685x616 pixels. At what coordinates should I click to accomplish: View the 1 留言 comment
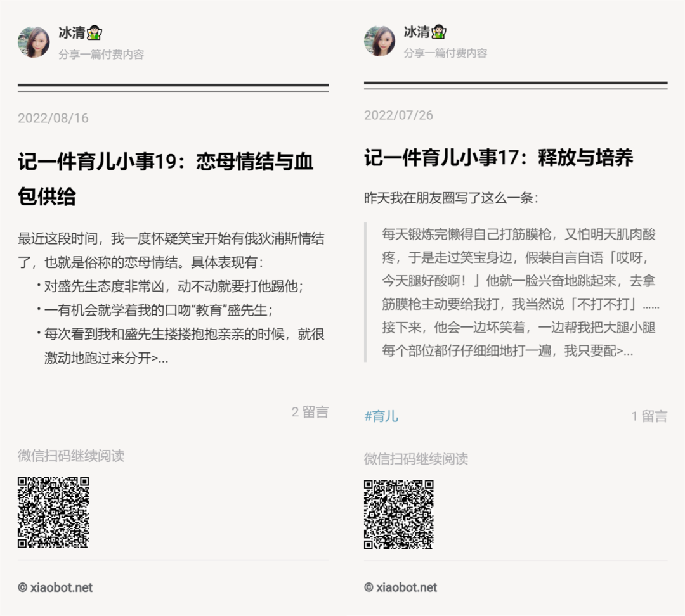tap(649, 416)
